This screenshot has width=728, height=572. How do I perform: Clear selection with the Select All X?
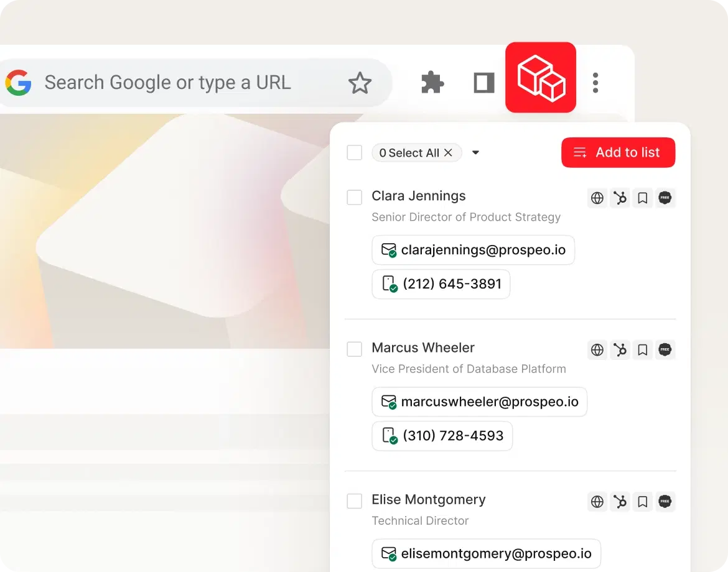[448, 153]
